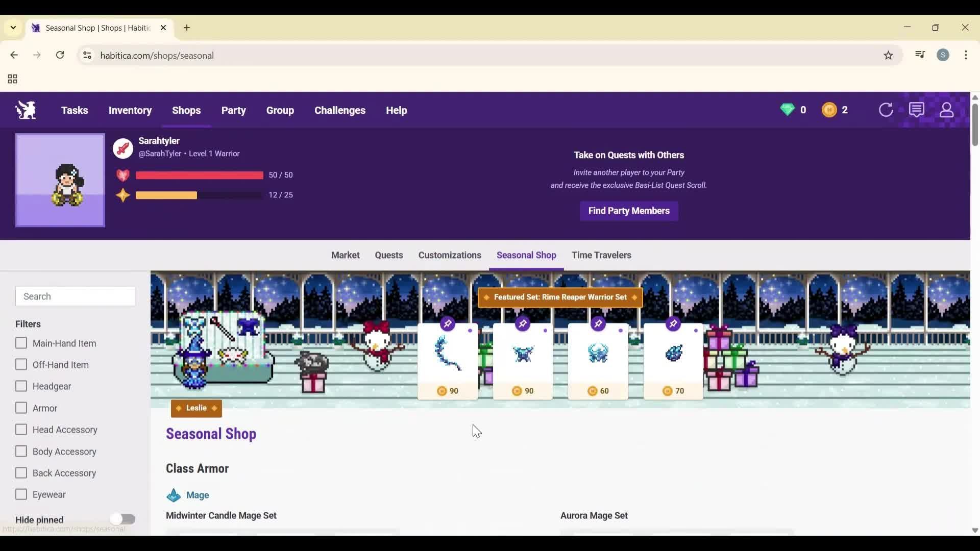
Task: Open the notifications message icon
Action: click(x=917, y=110)
